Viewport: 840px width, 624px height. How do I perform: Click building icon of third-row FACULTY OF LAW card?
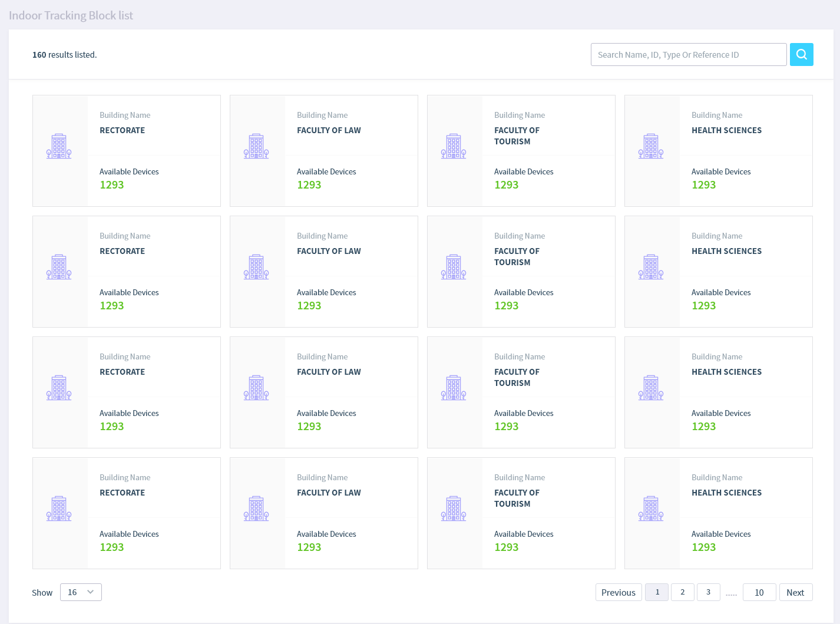tap(256, 388)
